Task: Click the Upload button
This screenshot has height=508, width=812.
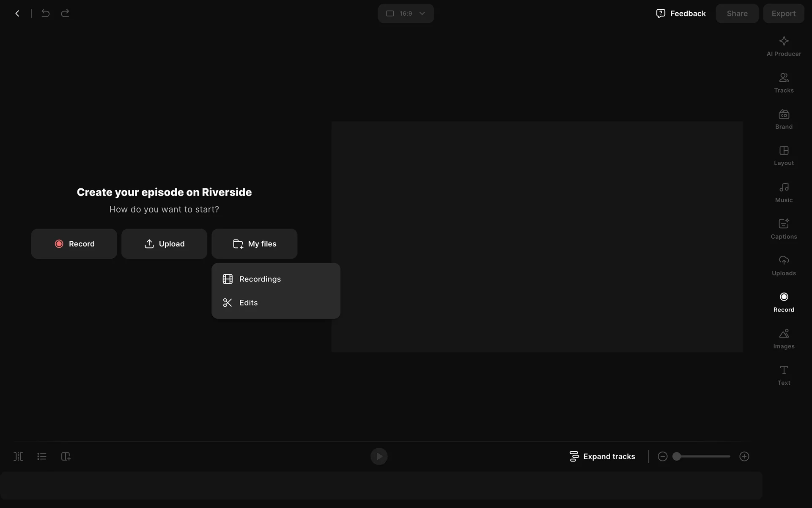Action: click(164, 244)
